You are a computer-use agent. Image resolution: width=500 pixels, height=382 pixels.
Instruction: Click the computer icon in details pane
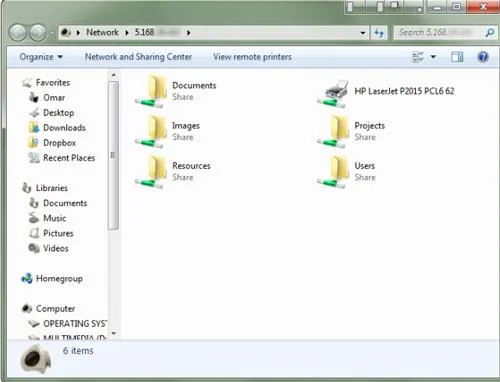[35, 359]
